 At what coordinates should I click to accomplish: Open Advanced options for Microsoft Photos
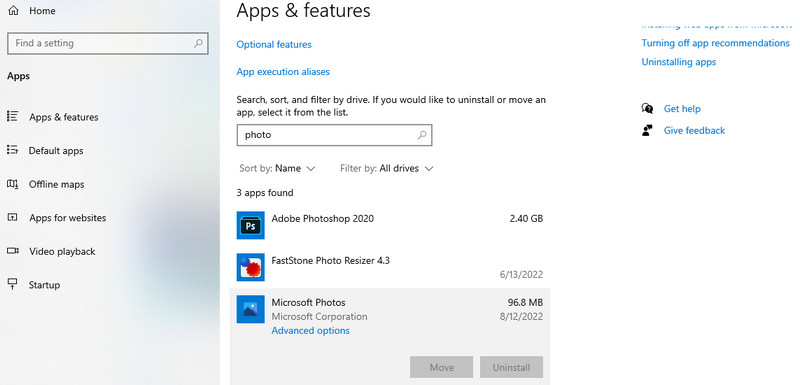click(x=311, y=331)
